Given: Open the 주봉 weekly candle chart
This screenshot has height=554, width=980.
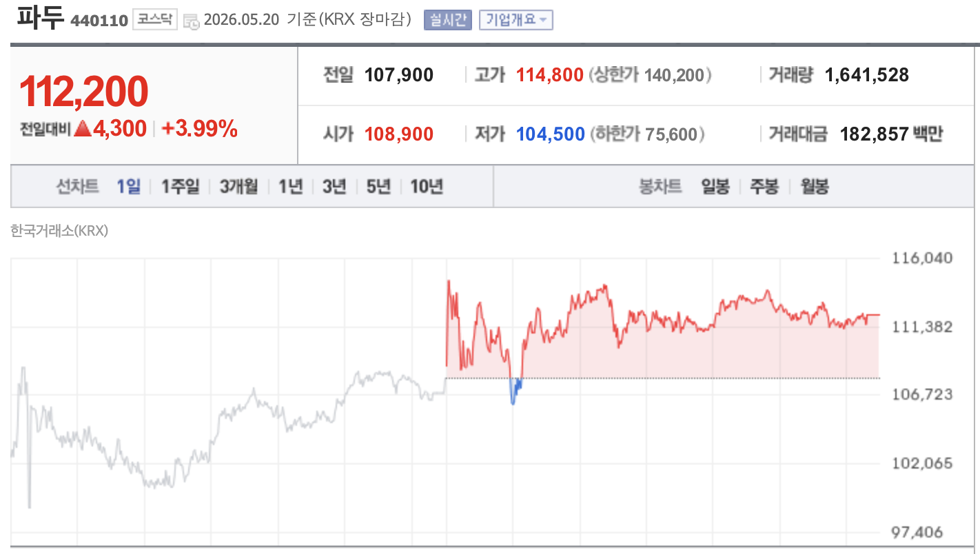Looking at the screenshot, I should tap(764, 186).
